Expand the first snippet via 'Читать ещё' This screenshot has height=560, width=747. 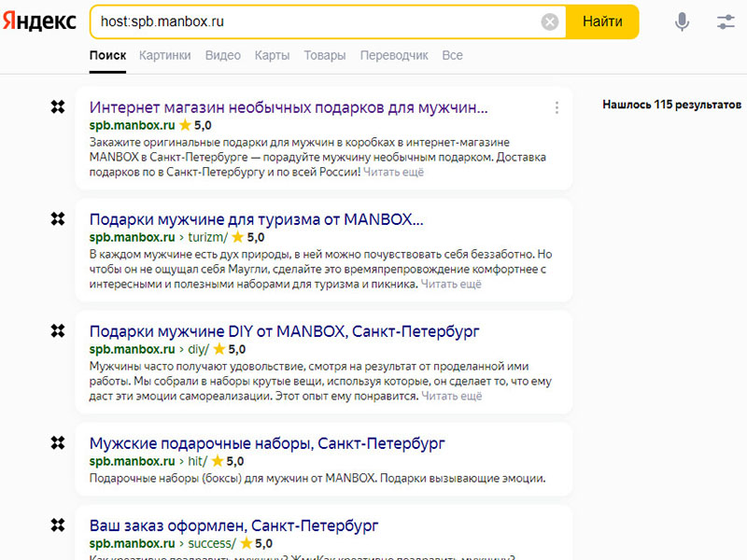click(396, 173)
